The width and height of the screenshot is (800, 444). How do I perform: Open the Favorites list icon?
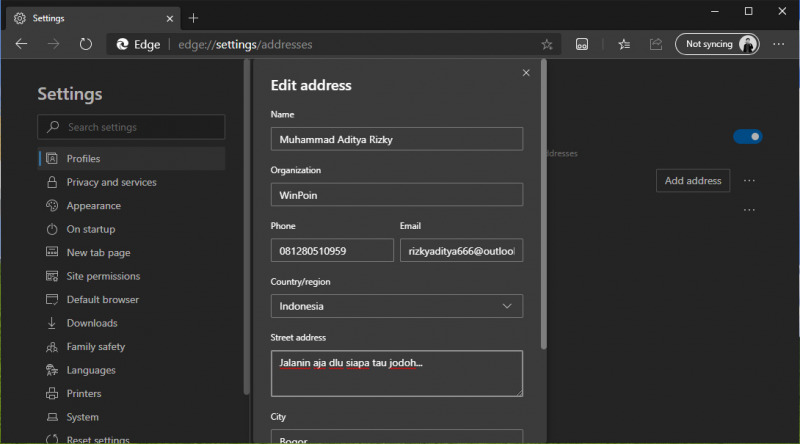[x=624, y=44]
